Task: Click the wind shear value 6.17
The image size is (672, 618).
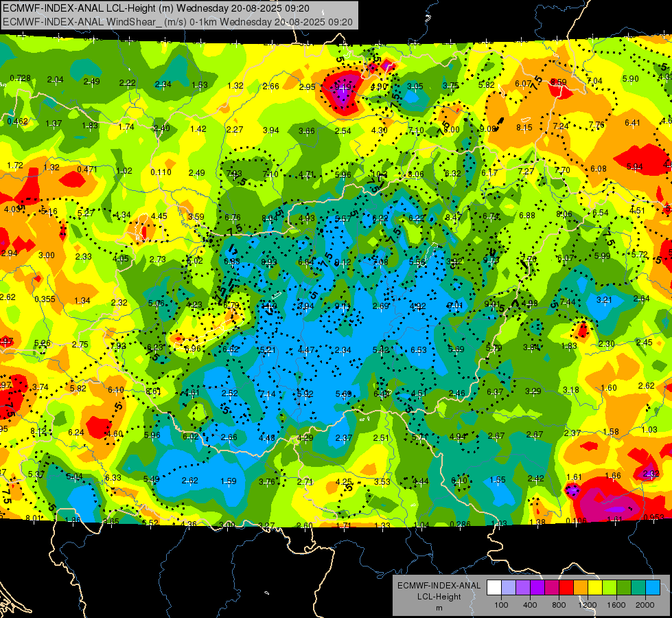Action: coord(489,173)
